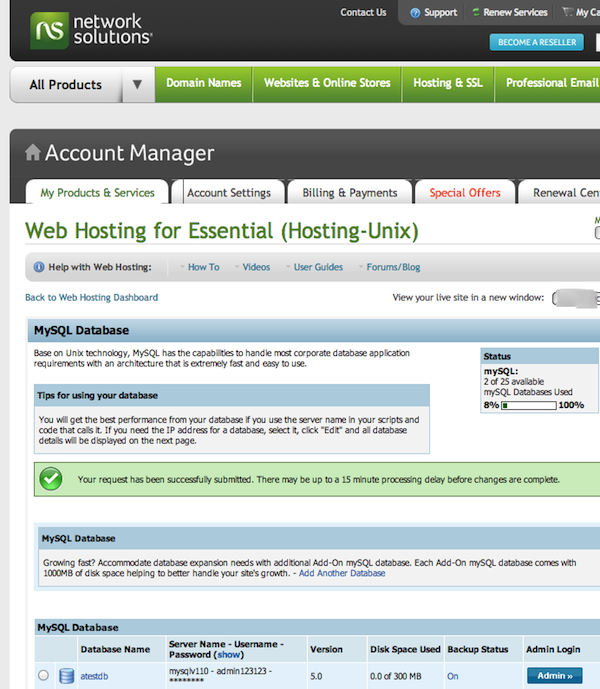Open the User Guides dropdown
Viewport: 600px width, 689px height.
point(317,267)
